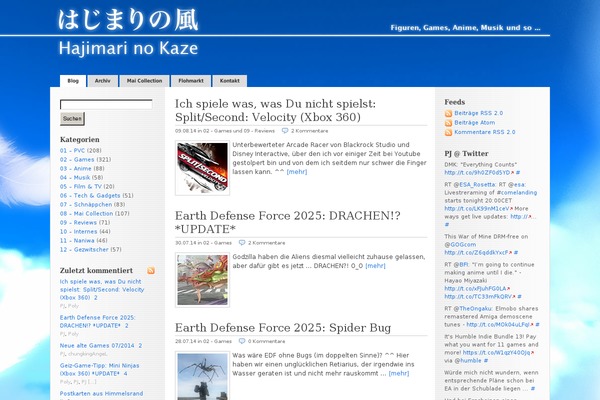The width and height of the screenshot is (600, 400).
Task: Click the Beiträge Atom feed icon
Action: tap(448, 123)
